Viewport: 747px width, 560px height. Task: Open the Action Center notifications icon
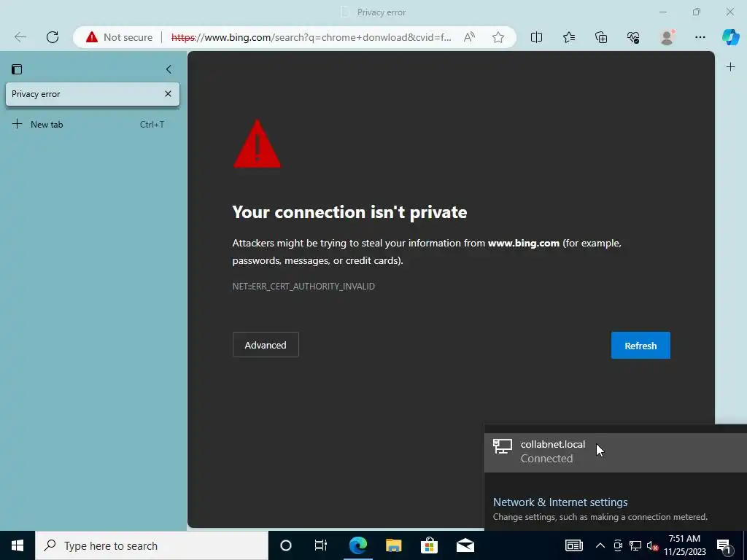coord(724,546)
